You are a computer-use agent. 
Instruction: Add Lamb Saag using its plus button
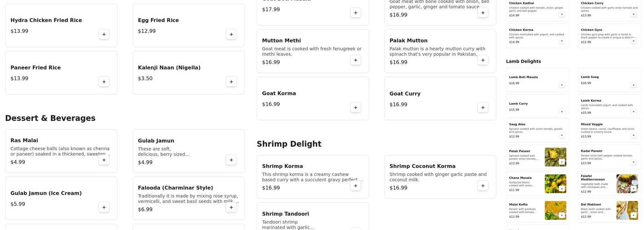(x=633, y=85)
